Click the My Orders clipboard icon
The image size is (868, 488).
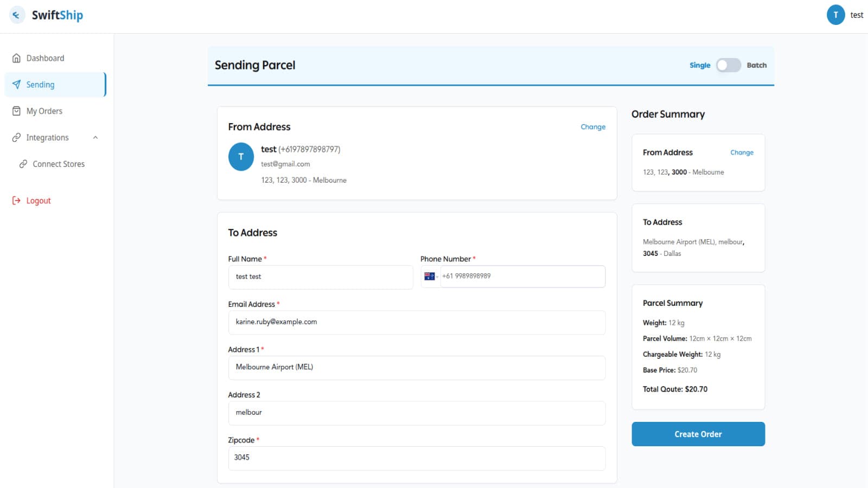[x=16, y=111]
